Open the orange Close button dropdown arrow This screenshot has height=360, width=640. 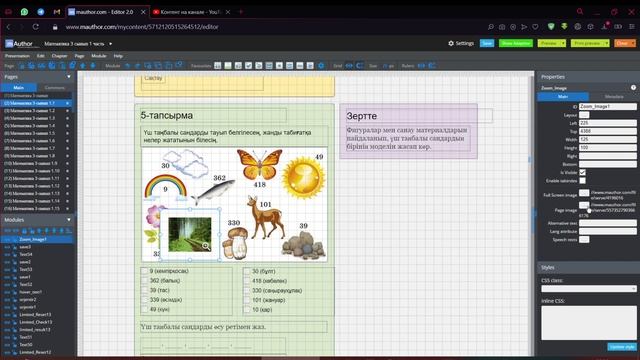[x=633, y=43]
